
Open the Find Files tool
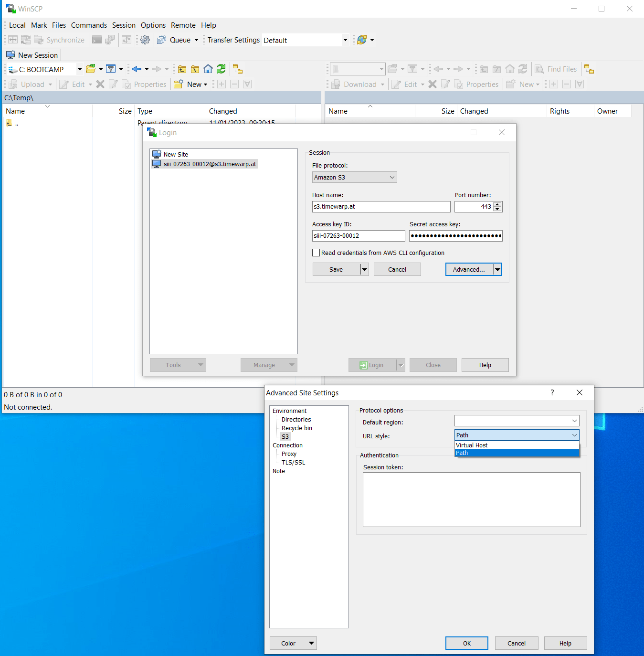coord(557,69)
